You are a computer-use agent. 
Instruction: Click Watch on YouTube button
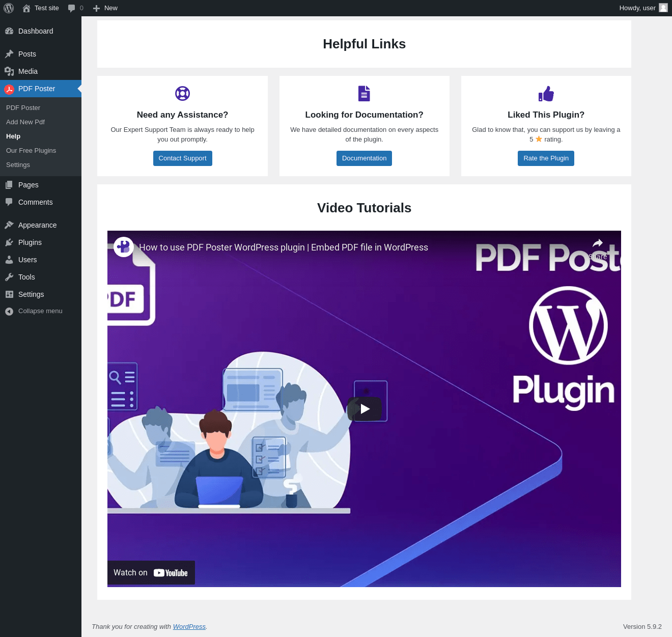(151, 573)
